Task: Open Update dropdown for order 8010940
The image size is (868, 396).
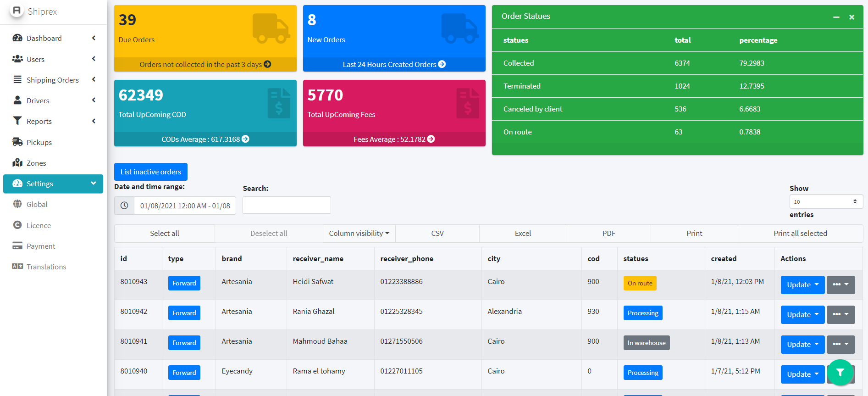Action: [x=802, y=374]
